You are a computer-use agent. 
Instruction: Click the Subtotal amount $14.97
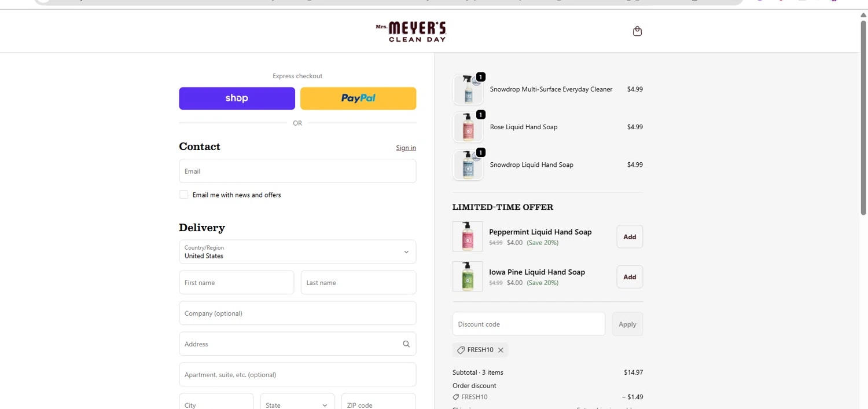[x=633, y=373]
